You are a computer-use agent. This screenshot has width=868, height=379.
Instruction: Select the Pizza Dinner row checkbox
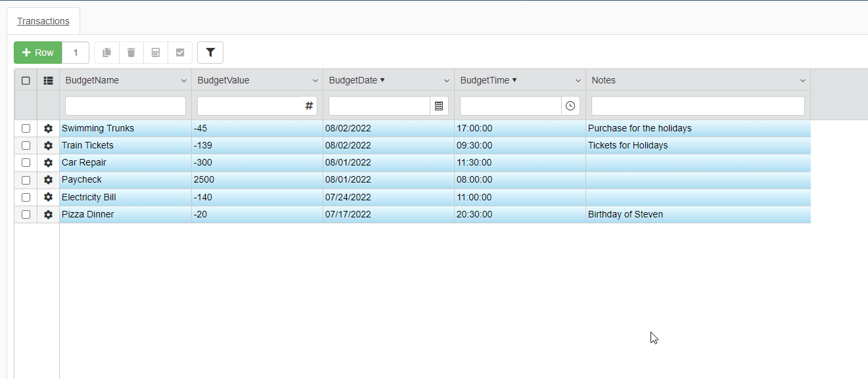coord(26,215)
